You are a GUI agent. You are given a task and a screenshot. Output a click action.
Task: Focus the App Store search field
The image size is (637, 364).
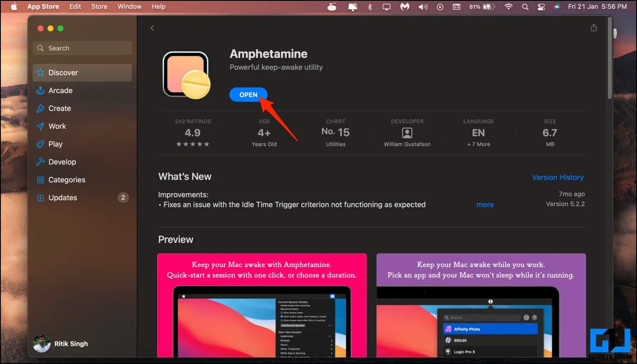coord(82,48)
